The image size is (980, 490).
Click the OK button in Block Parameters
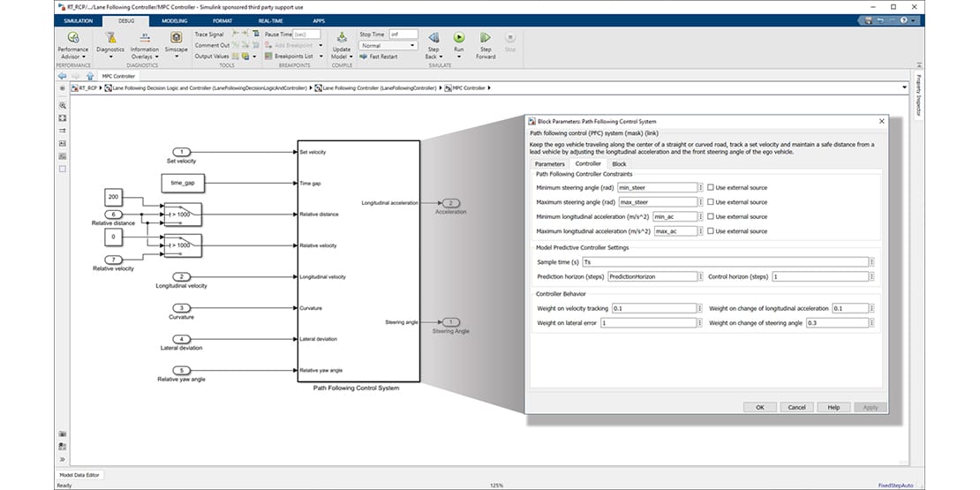point(759,407)
